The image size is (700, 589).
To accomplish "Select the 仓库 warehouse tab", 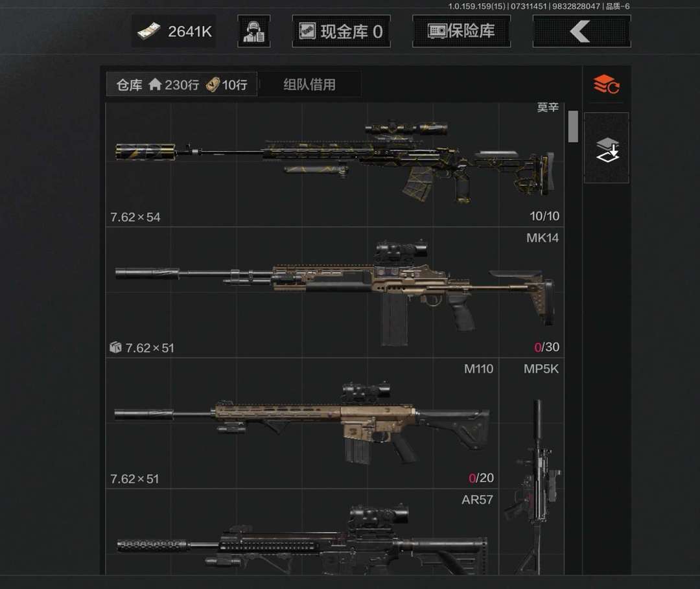I will pyautogui.click(x=181, y=84).
